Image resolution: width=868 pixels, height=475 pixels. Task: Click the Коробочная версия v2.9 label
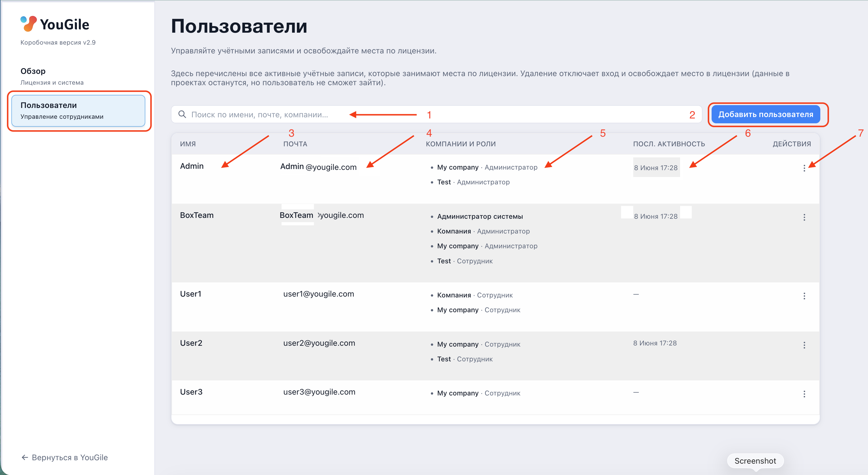pos(58,43)
